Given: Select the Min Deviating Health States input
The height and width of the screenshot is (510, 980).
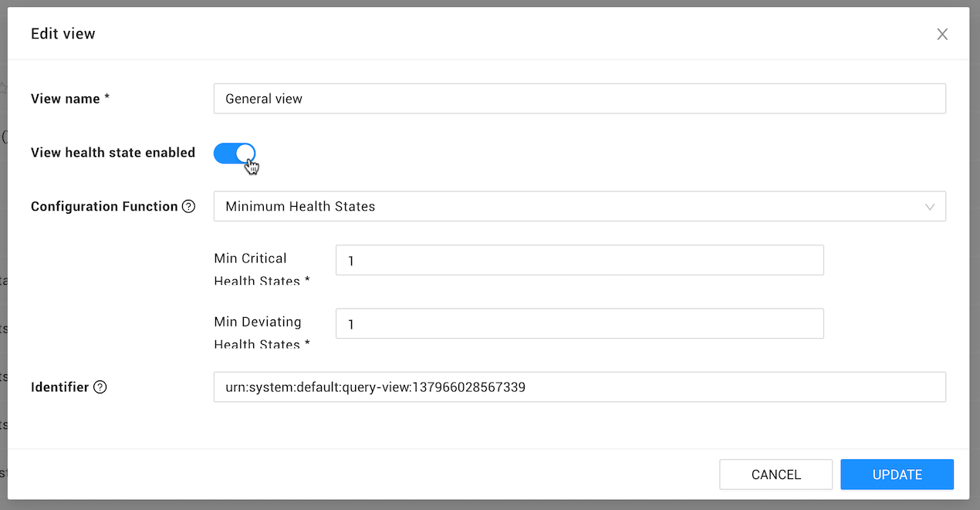Looking at the screenshot, I should point(580,324).
